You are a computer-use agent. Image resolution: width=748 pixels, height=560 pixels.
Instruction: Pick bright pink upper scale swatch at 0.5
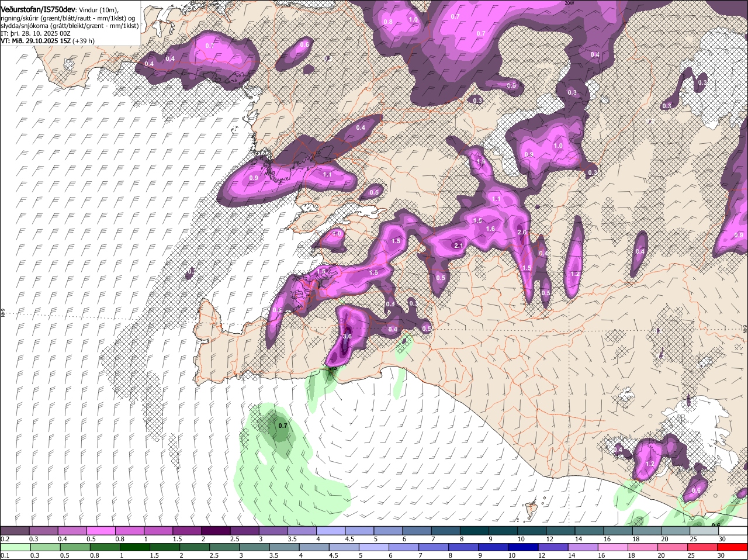[101, 530]
